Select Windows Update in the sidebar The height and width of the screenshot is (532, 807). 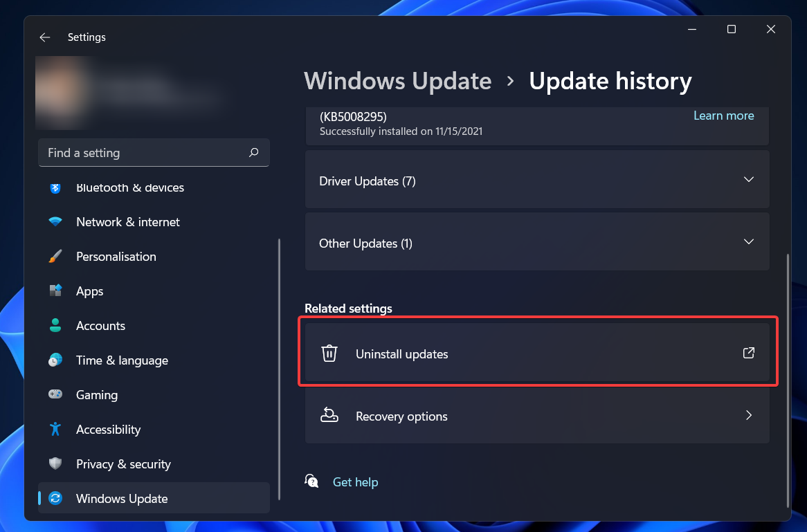[x=154, y=498]
